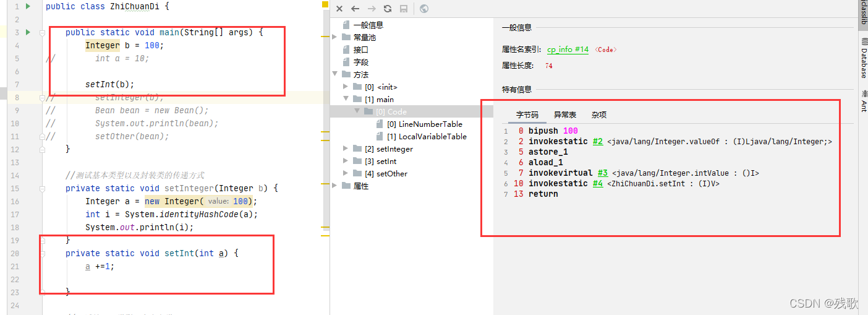The image size is (868, 315).
Task: Click the 属性长度 value 74
Action: coord(549,66)
